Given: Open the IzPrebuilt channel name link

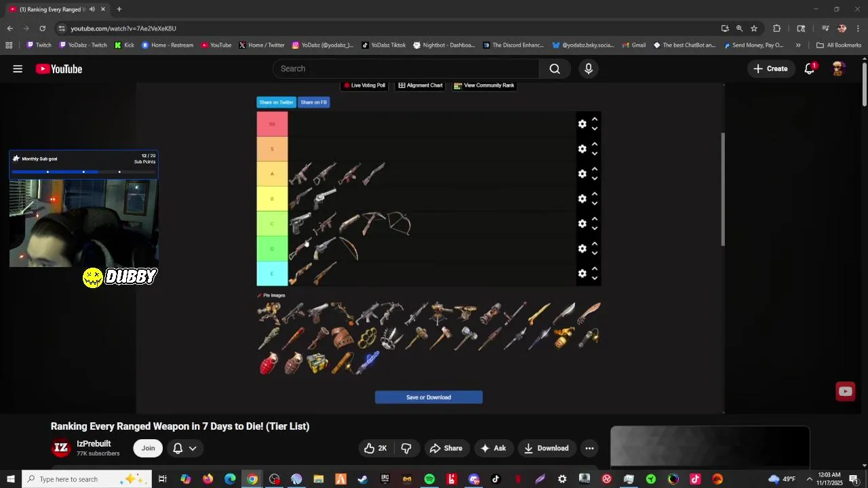Looking at the screenshot, I should click(x=94, y=444).
